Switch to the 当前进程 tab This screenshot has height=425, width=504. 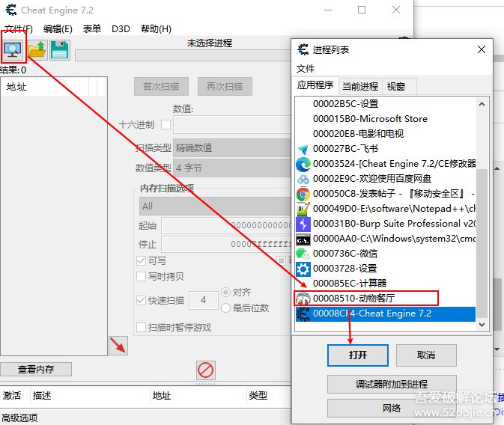(x=360, y=86)
